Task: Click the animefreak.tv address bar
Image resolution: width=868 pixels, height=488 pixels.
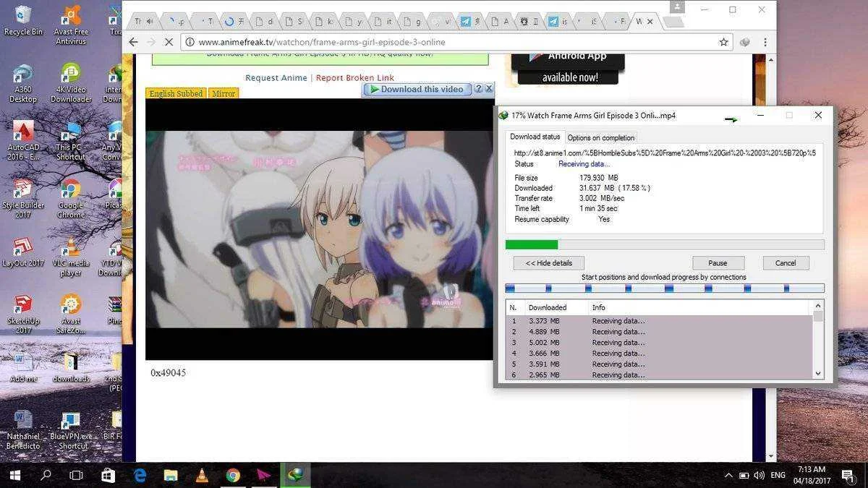Action: tap(454, 42)
